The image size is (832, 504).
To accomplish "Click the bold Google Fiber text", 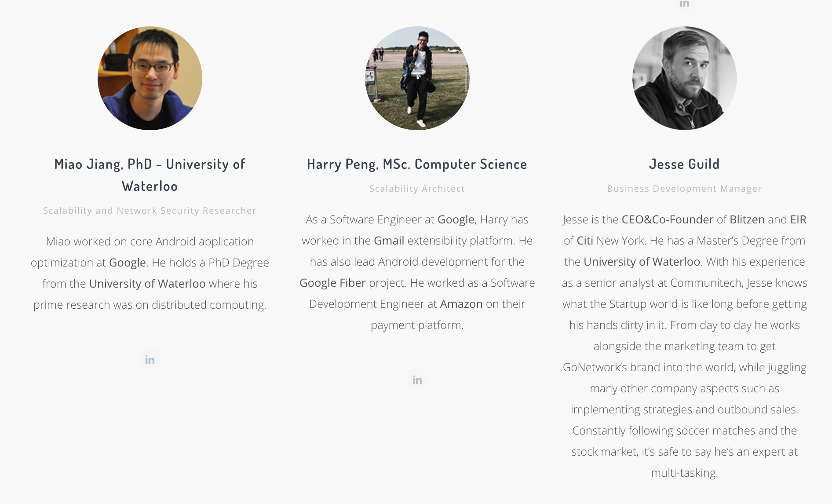I will (333, 283).
